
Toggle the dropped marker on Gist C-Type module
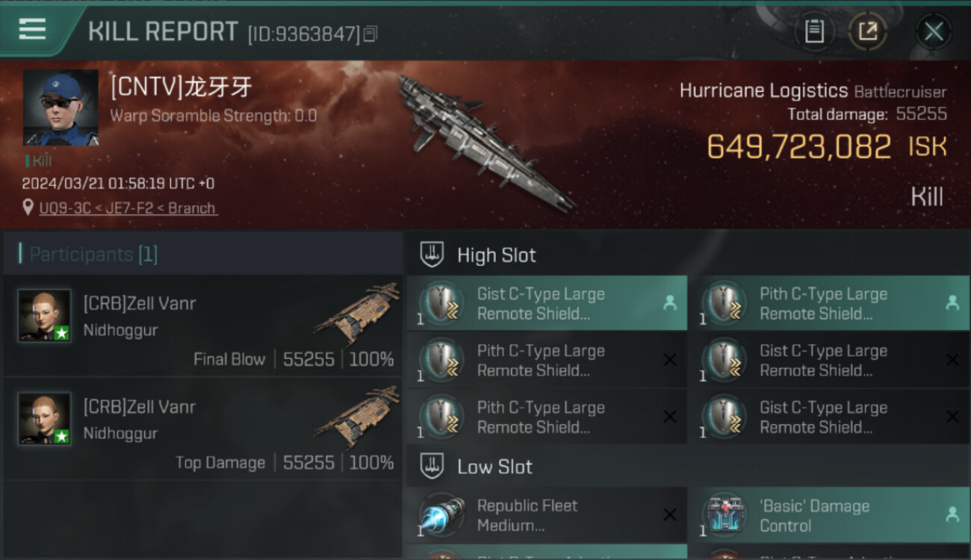pos(669,302)
